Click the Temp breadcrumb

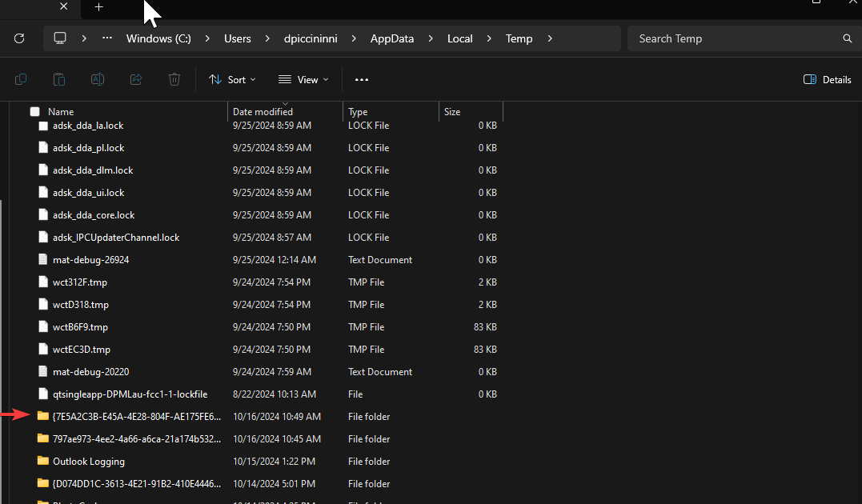tap(519, 38)
